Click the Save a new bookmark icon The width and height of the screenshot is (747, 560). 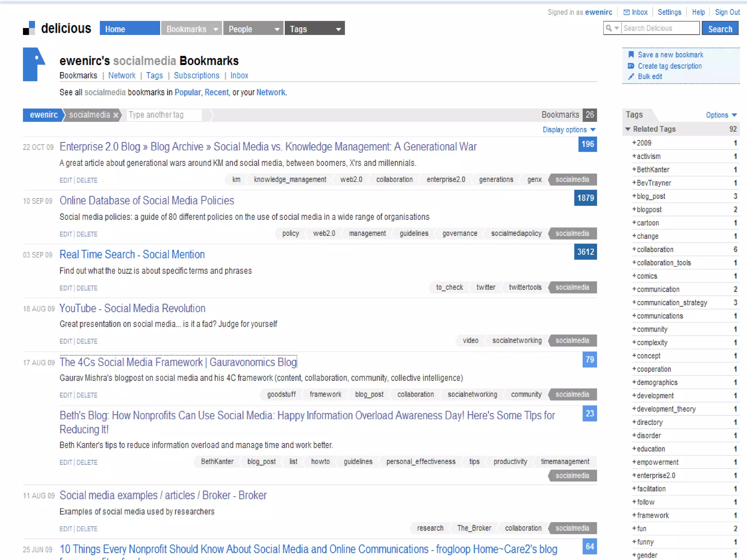[x=631, y=55]
